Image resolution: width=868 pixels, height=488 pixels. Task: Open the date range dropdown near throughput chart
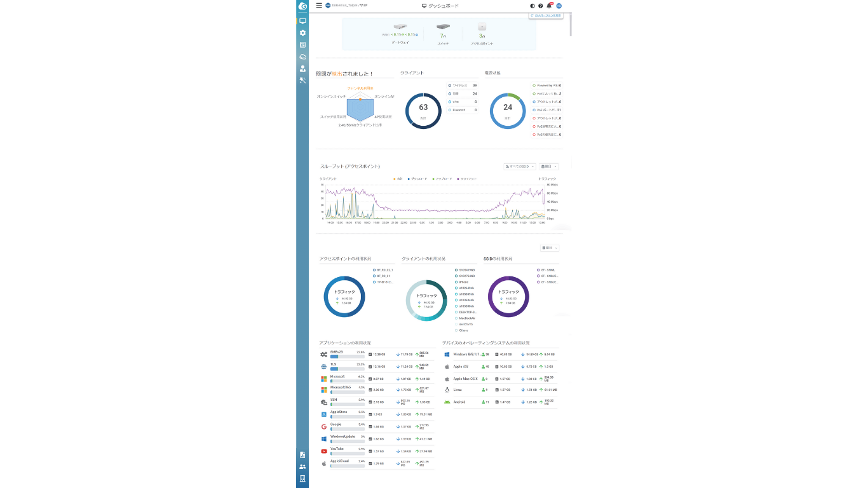click(x=549, y=166)
